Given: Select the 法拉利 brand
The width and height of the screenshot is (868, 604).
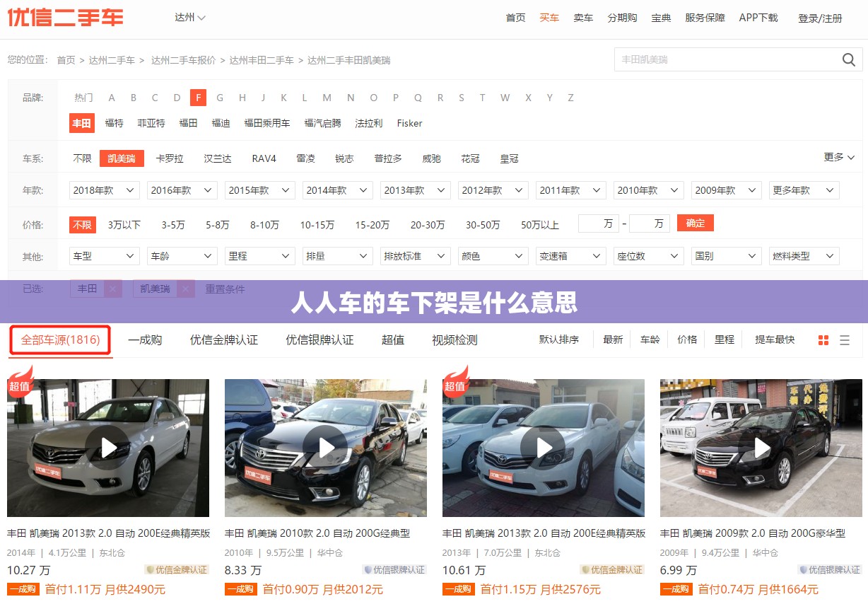Looking at the screenshot, I should coord(368,123).
